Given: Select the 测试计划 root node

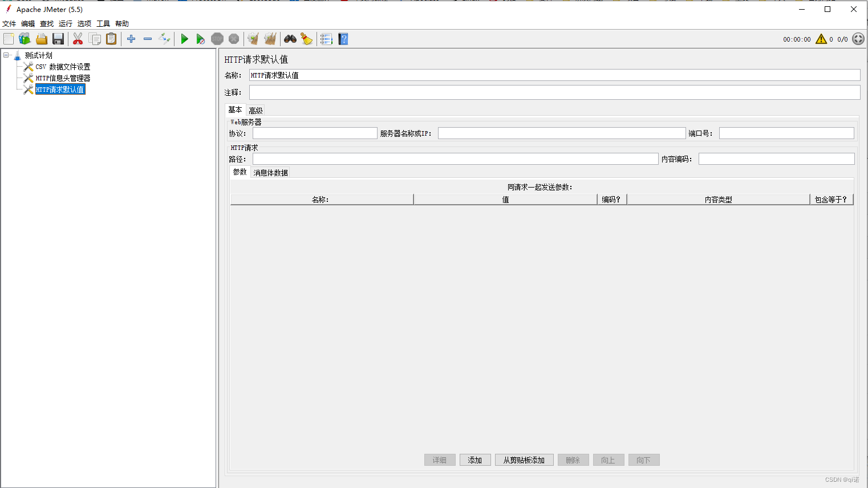Looking at the screenshot, I should (x=38, y=55).
